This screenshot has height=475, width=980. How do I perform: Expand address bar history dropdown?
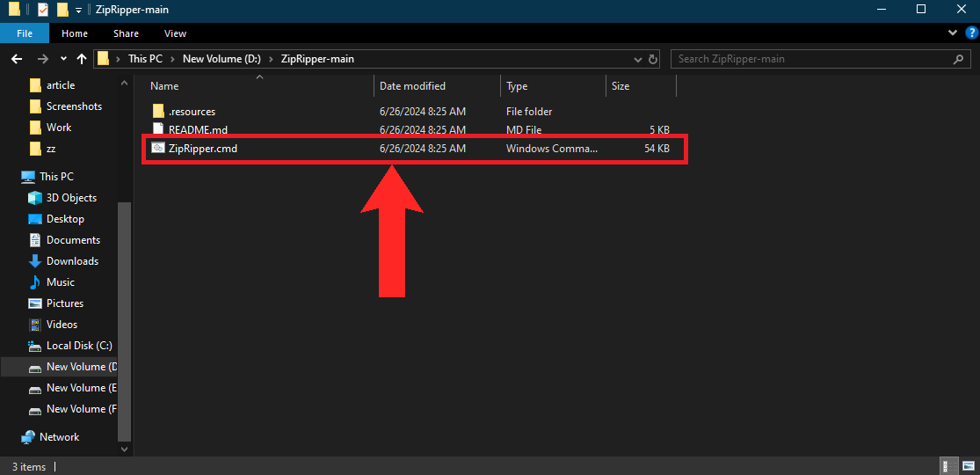(637, 60)
